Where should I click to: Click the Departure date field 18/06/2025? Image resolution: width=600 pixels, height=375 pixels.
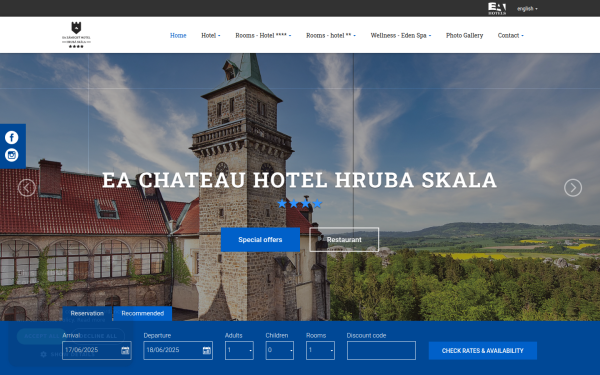tap(178, 351)
